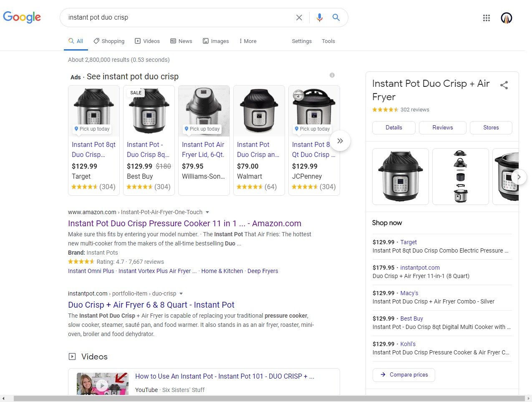Open the Best Buy store link under Shop now
Viewport: 532px width, 402px height.
[x=411, y=319]
